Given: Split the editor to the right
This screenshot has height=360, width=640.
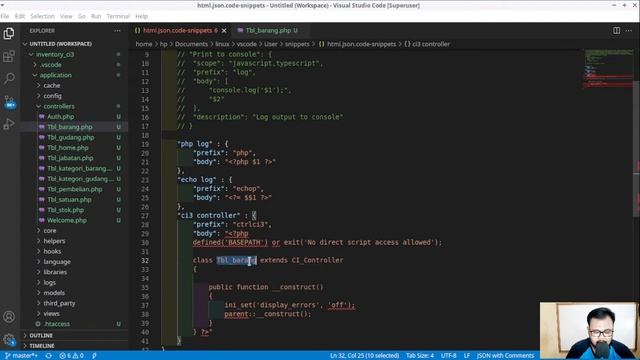Looking at the screenshot, I should point(616,30).
